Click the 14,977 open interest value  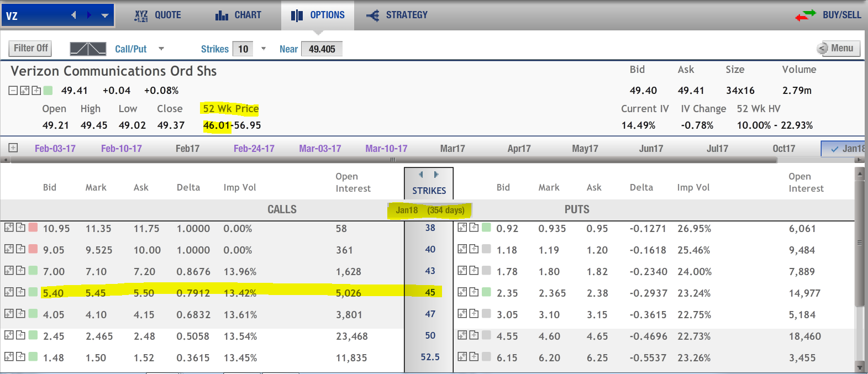point(804,293)
